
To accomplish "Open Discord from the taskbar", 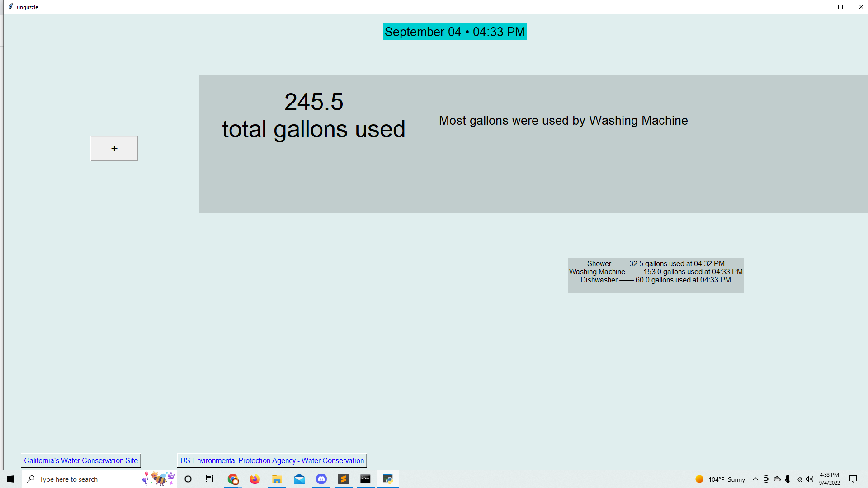I will [321, 479].
